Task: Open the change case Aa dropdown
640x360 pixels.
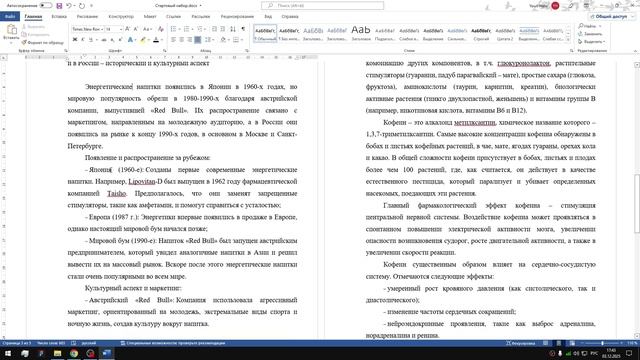Action: (x=147, y=29)
